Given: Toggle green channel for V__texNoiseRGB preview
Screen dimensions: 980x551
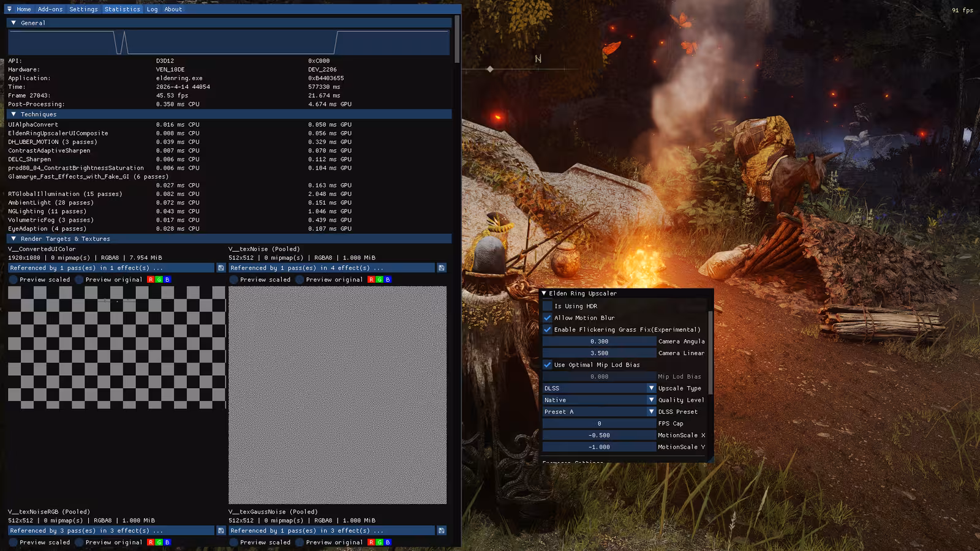Looking at the screenshot, I should point(159,542).
